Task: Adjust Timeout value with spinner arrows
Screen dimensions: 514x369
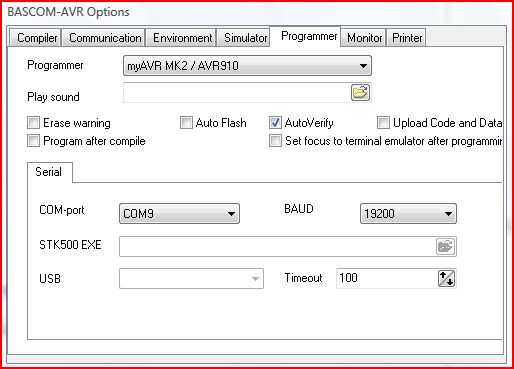Action: pos(446,278)
